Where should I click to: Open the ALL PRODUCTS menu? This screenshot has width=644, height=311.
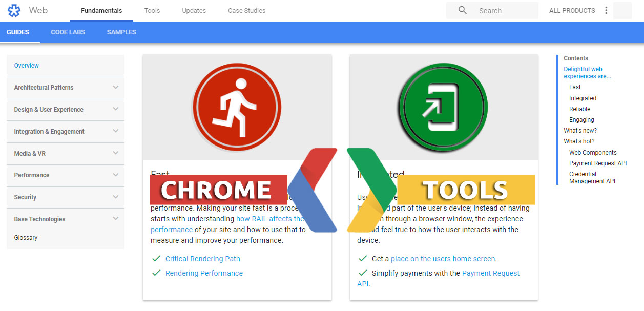pos(572,11)
